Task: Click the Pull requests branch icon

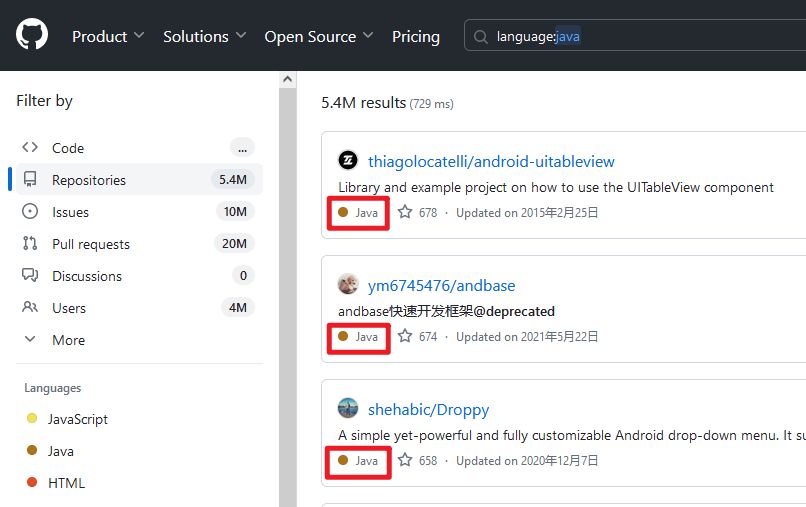Action: [x=30, y=243]
